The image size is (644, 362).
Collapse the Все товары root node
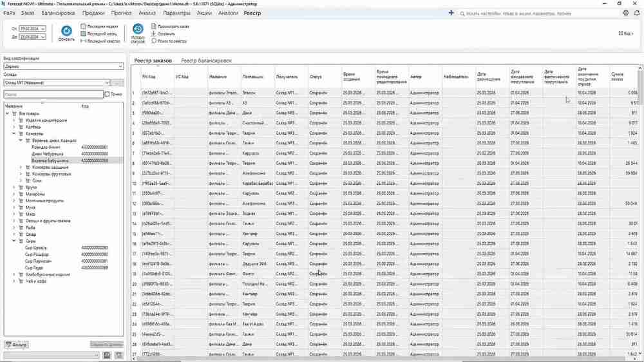[7, 113]
